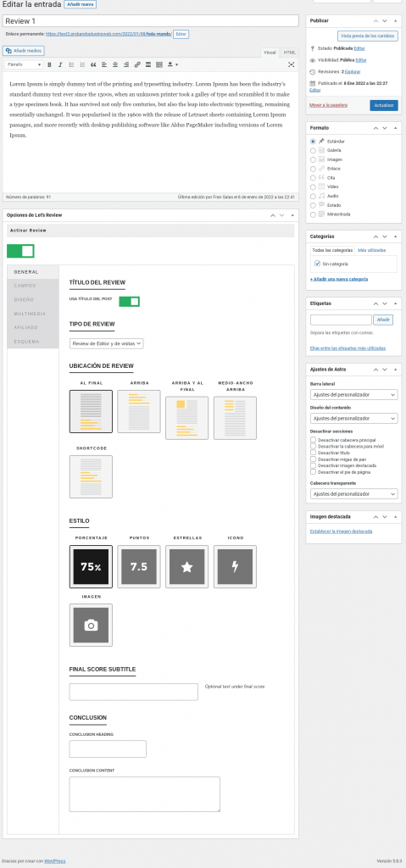Screen dimensions: 406x868
Task: Insert a bulleted list
Action: point(71,64)
